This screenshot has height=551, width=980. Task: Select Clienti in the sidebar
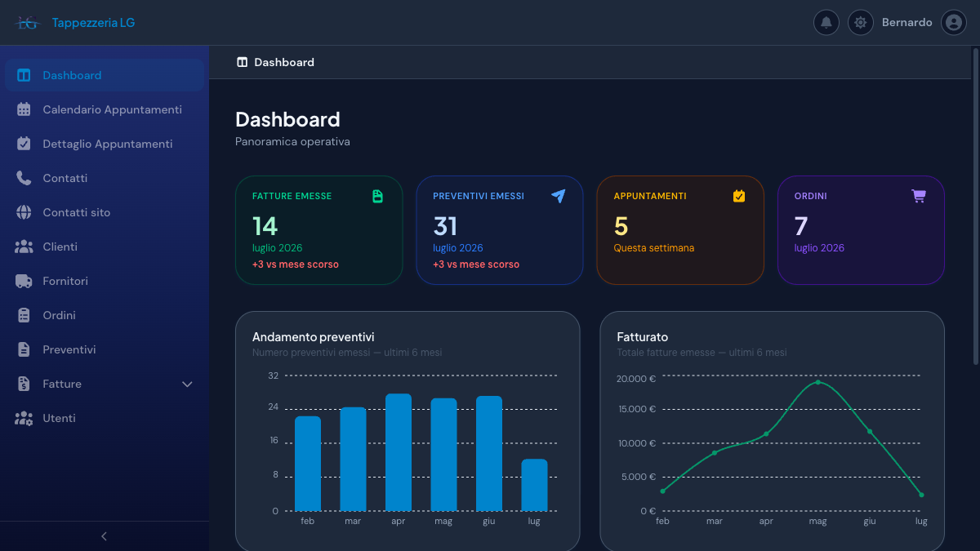coord(105,247)
